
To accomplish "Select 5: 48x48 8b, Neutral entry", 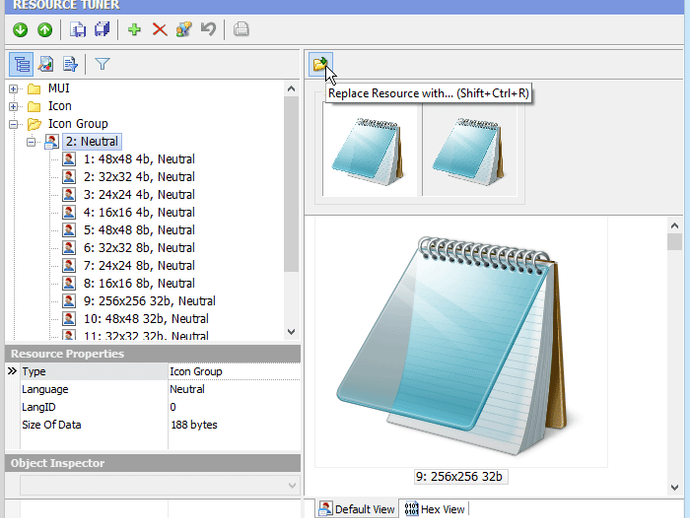I will point(139,230).
